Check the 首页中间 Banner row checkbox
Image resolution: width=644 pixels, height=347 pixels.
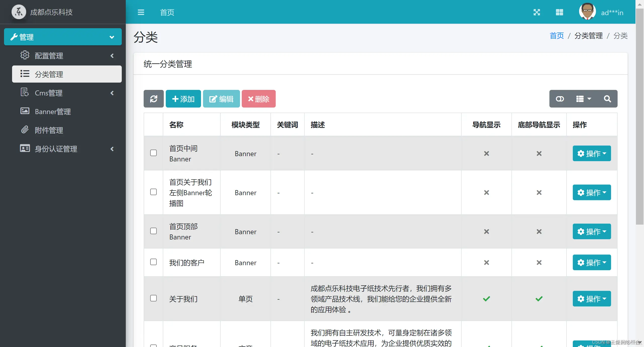pyautogui.click(x=153, y=153)
